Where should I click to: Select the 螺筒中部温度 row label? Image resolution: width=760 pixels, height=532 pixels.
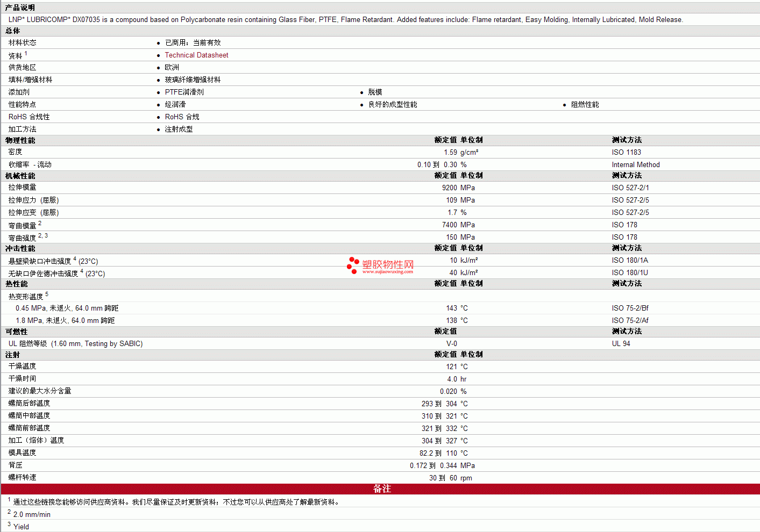pos(30,415)
